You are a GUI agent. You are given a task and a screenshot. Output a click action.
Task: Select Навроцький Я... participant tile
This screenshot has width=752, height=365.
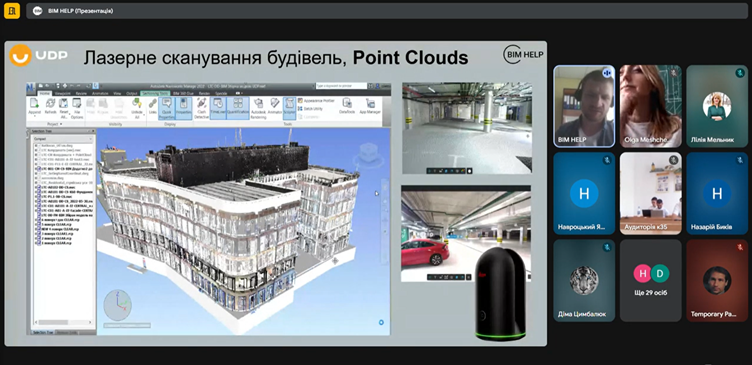click(x=584, y=193)
